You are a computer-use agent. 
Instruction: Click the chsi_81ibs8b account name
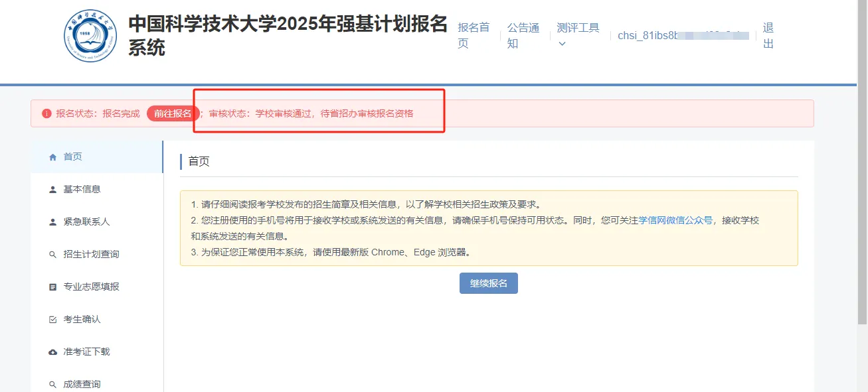[683, 36]
